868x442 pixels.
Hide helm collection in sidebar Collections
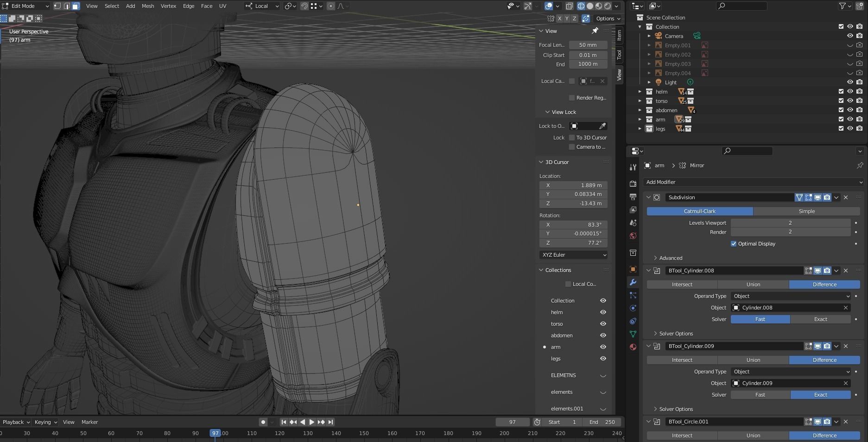(x=603, y=312)
